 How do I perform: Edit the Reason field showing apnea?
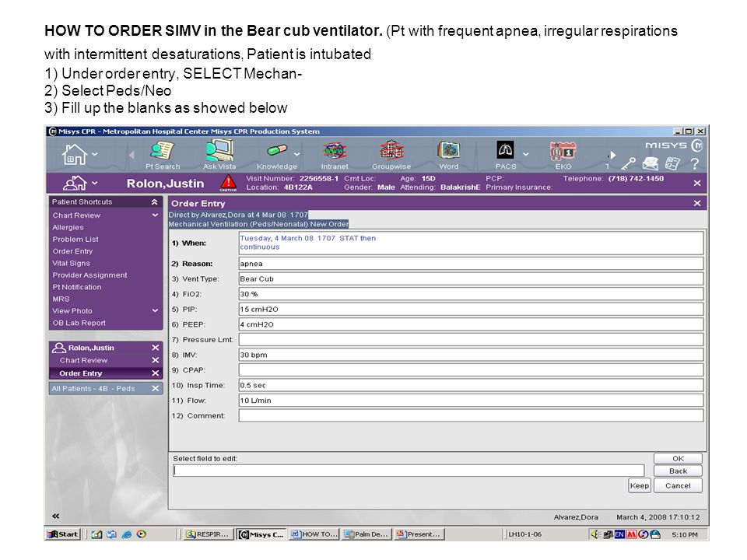471,264
